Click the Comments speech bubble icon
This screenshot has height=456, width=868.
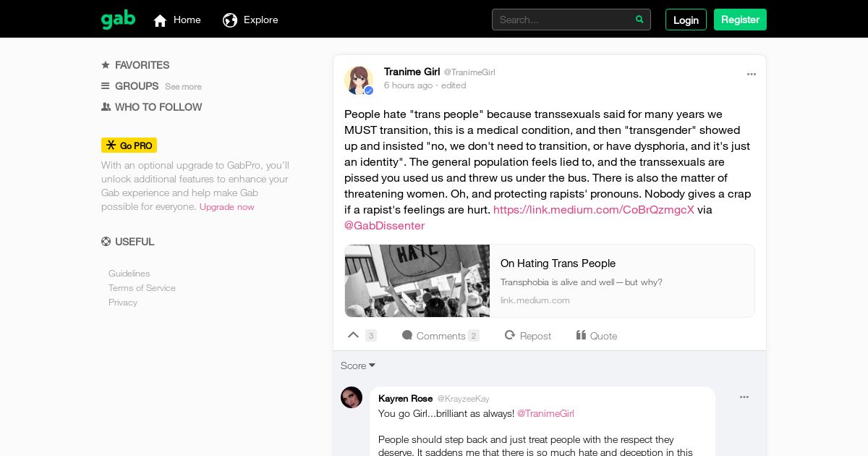(407, 335)
